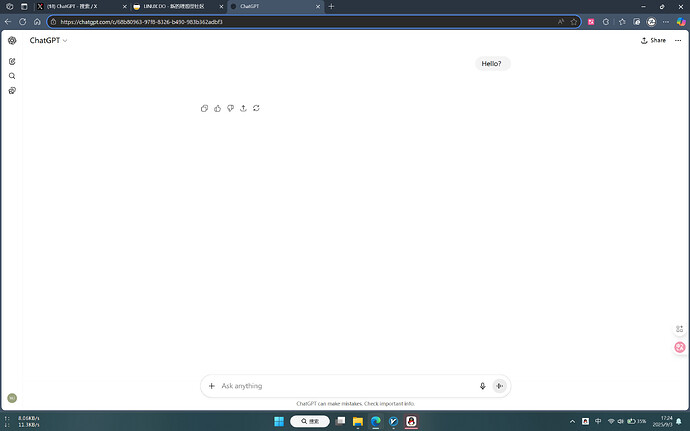Share the conversation with Share button

click(653, 41)
